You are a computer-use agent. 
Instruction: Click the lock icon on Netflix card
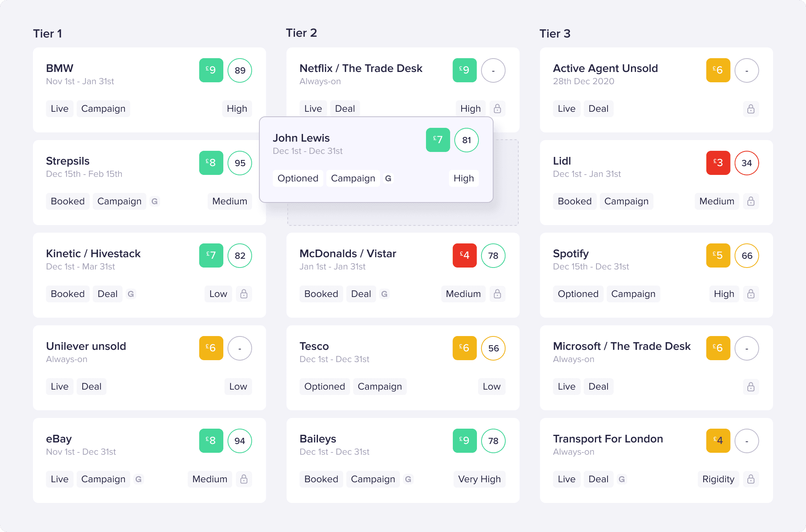(x=497, y=109)
